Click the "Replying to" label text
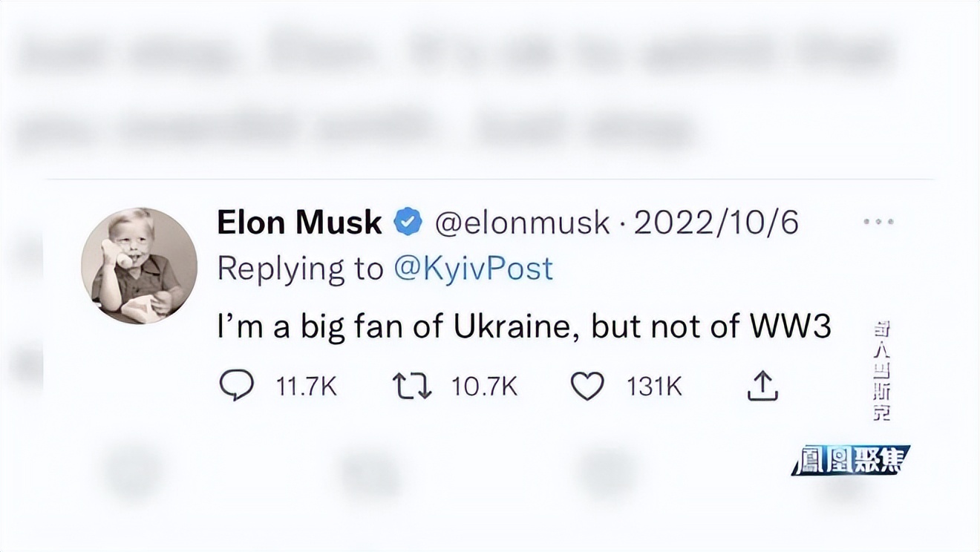Image resolution: width=980 pixels, height=552 pixels. coord(299,269)
